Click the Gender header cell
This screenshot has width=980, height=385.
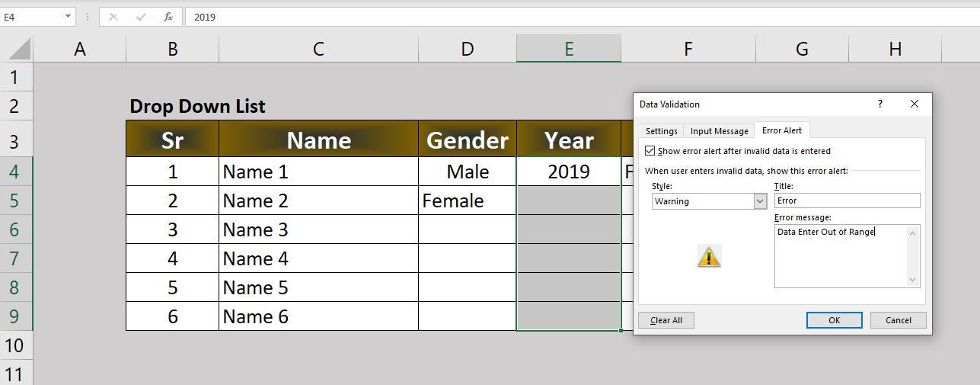[468, 139]
